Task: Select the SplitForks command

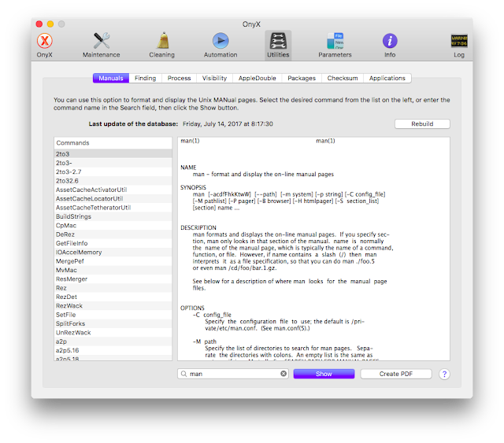Action: pos(113,323)
